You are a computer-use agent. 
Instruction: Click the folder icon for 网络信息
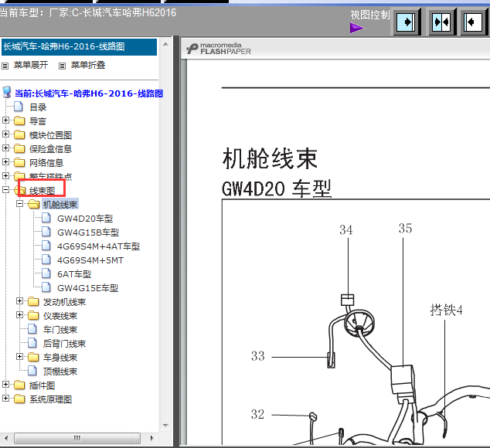click(x=19, y=162)
